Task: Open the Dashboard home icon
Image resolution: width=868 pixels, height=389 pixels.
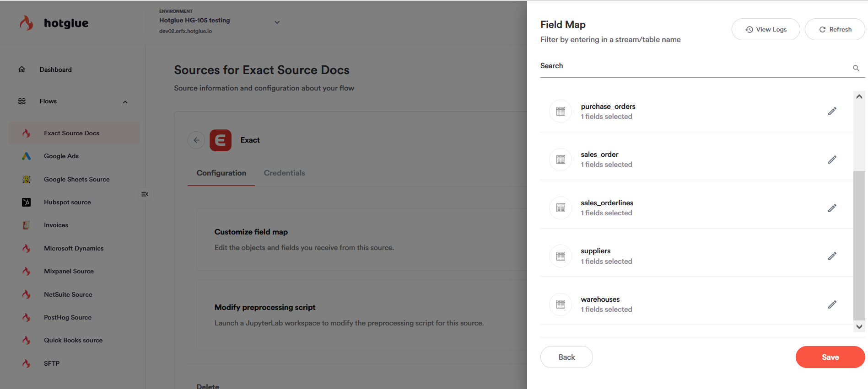Action: pos(22,69)
